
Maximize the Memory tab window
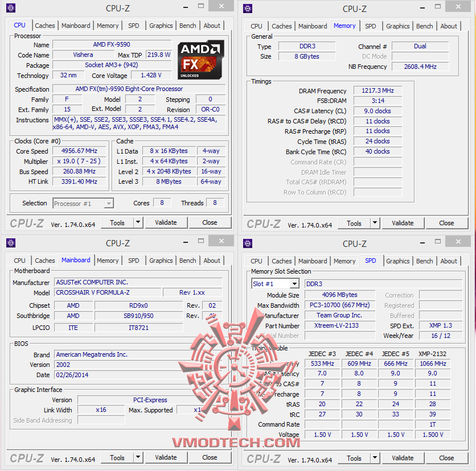[x=437, y=6]
